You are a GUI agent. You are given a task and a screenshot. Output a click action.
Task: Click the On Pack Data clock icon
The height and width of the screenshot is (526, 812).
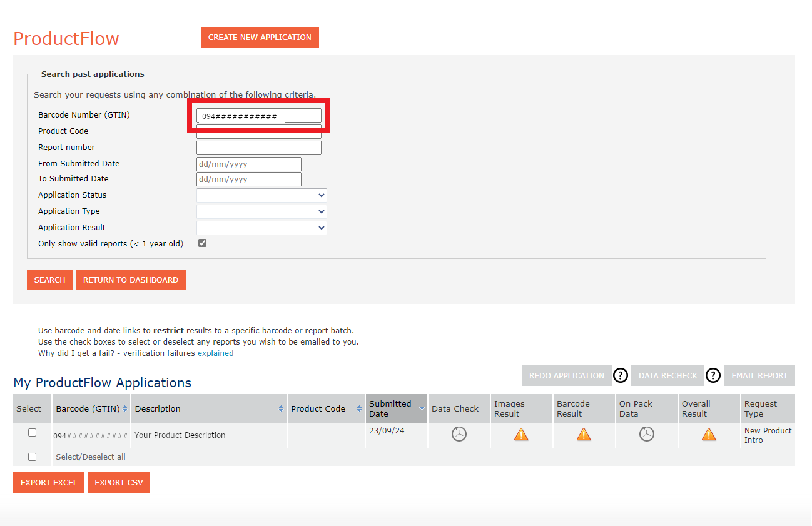[x=647, y=434]
